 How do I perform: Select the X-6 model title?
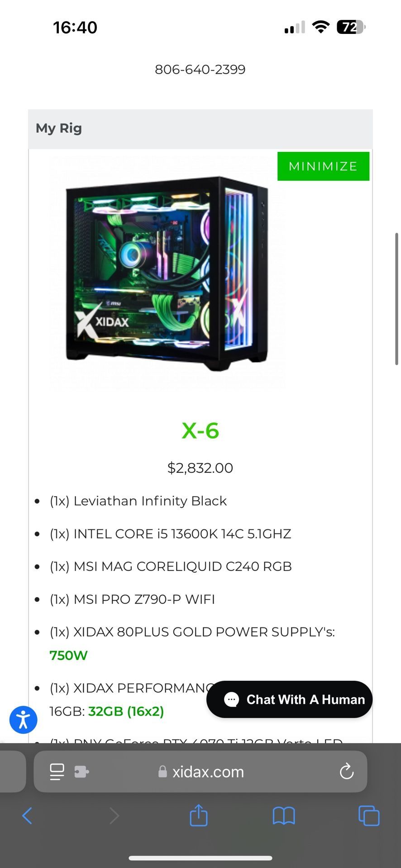[x=200, y=430]
